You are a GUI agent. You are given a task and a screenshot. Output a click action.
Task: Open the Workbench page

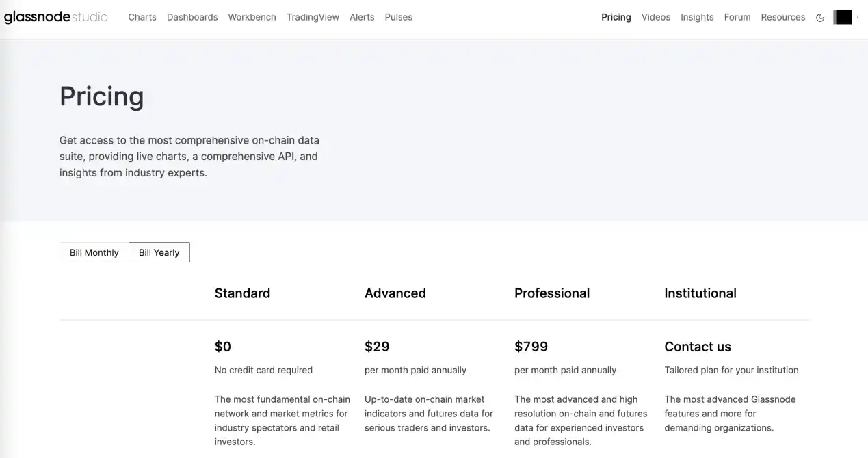pyautogui.click(x=252, y=17)
